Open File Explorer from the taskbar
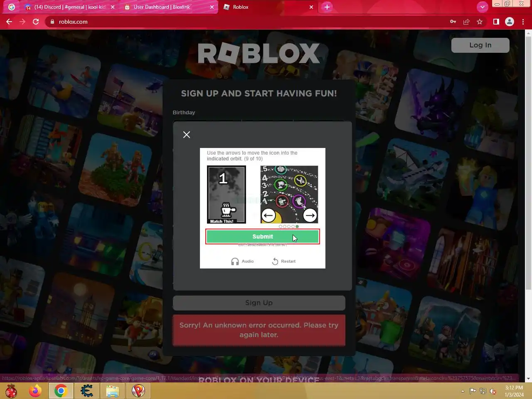532x399 pixels. point(113,391)
